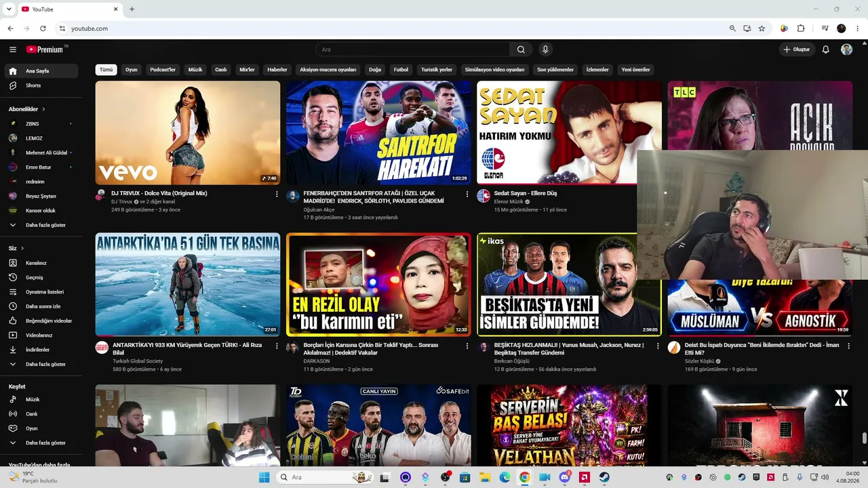Open Microsoft Edge from the taskbar
Image resolution: width=868 pixels, height=488 pixels.
coord(505,477)
